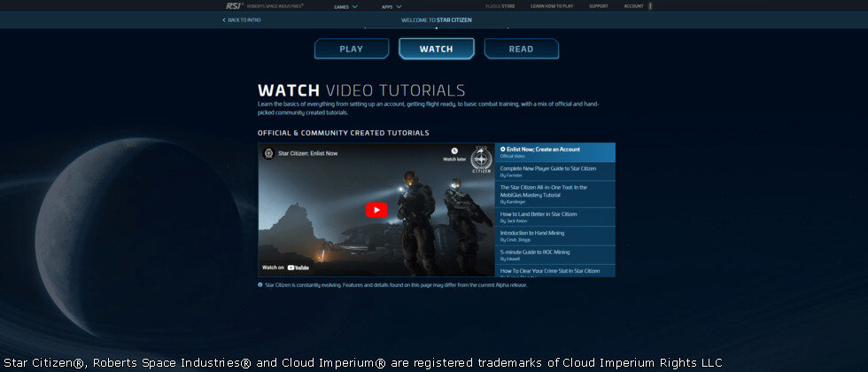Click Official & Community Created Tutorials heading
Image resolution: width=868 pixels, height=372 pixels.
(344, 133)
